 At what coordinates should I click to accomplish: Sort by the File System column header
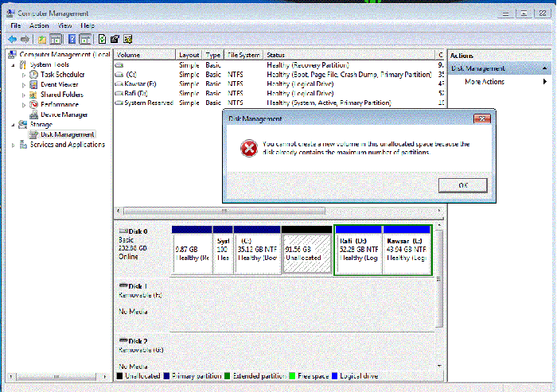243,55
